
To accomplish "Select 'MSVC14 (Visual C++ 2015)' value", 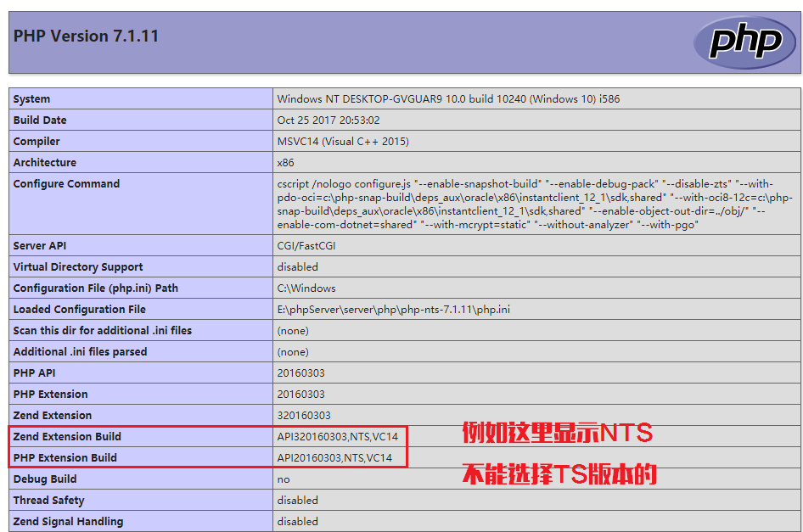I will 343,142.
